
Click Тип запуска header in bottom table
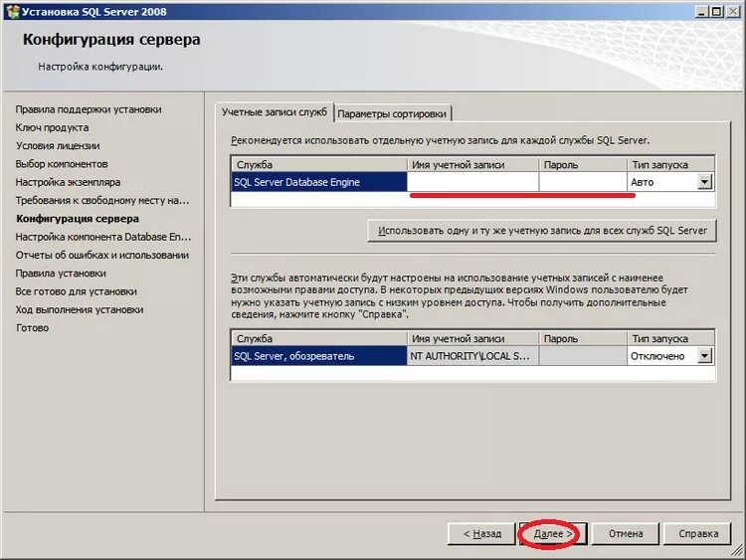(x=670, y=339)
